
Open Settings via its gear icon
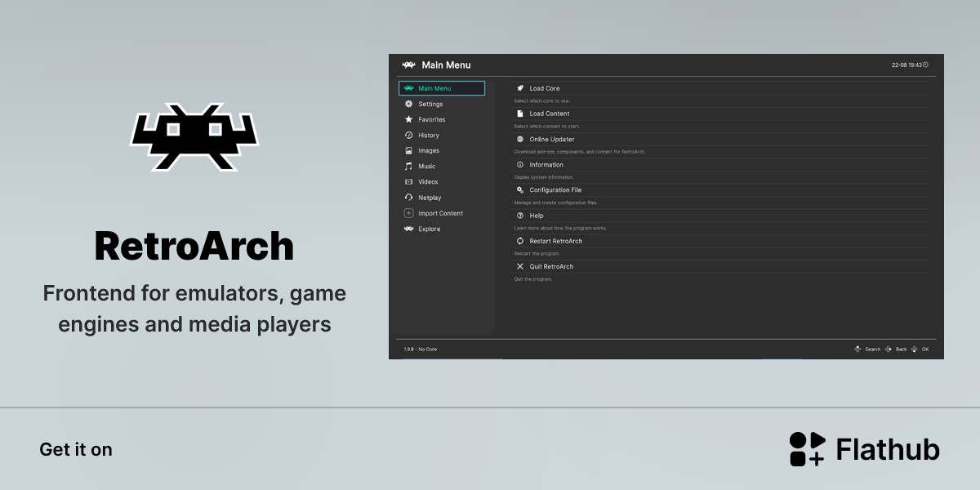point(409,104)
